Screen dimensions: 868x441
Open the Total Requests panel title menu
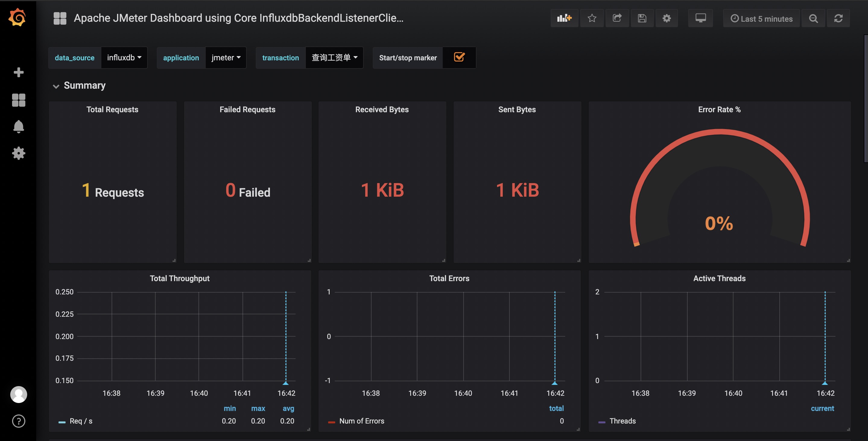click(x=112, y=109)
